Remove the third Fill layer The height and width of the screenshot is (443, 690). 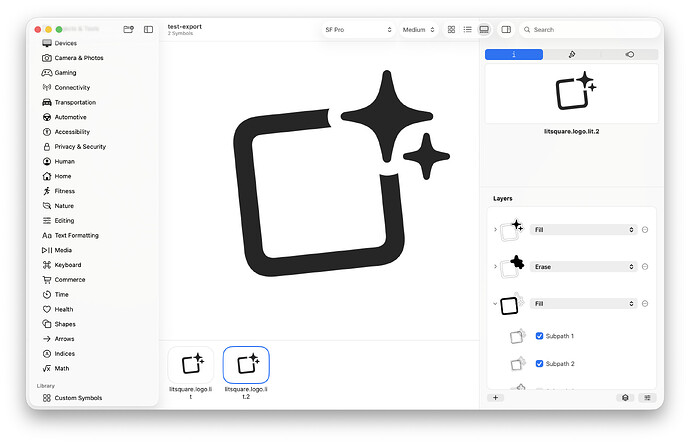(645, 304)
